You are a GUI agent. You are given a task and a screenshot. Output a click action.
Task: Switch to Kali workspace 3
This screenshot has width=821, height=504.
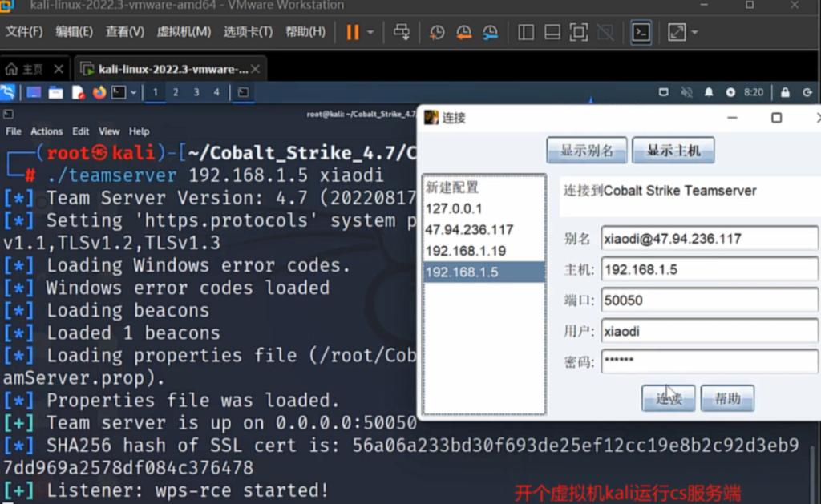[196, 93]
